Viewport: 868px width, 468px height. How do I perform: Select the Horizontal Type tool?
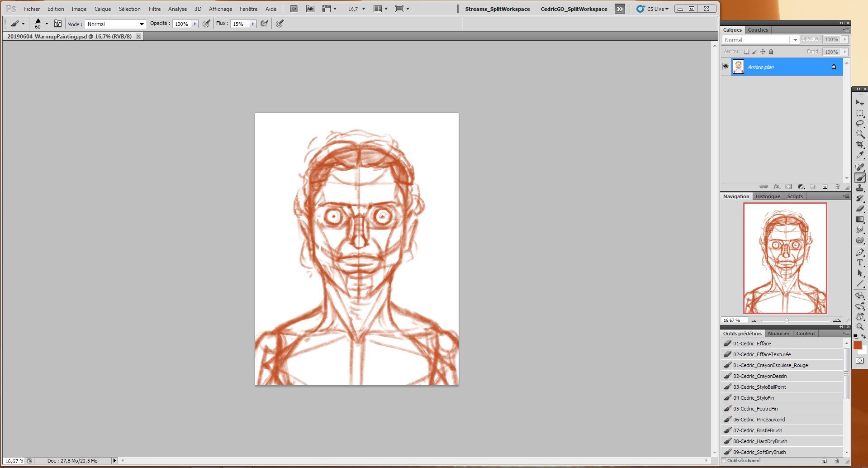point(860,263)
